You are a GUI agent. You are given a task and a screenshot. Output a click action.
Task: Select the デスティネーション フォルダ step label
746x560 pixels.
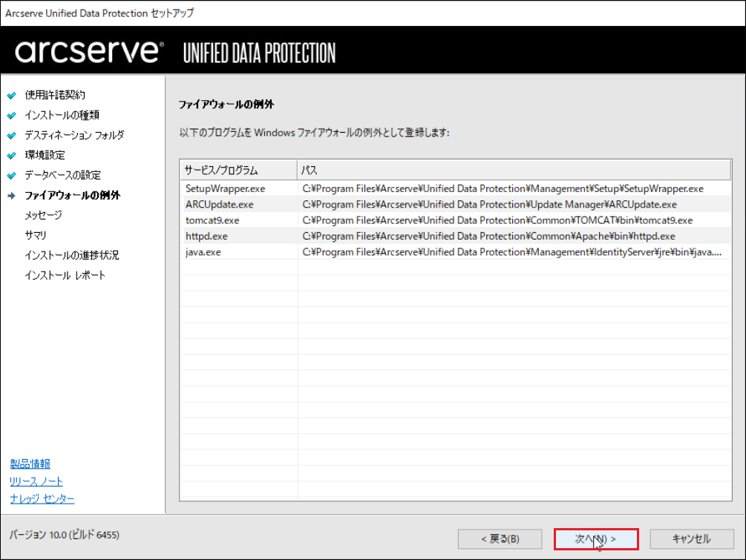[74, 135]
